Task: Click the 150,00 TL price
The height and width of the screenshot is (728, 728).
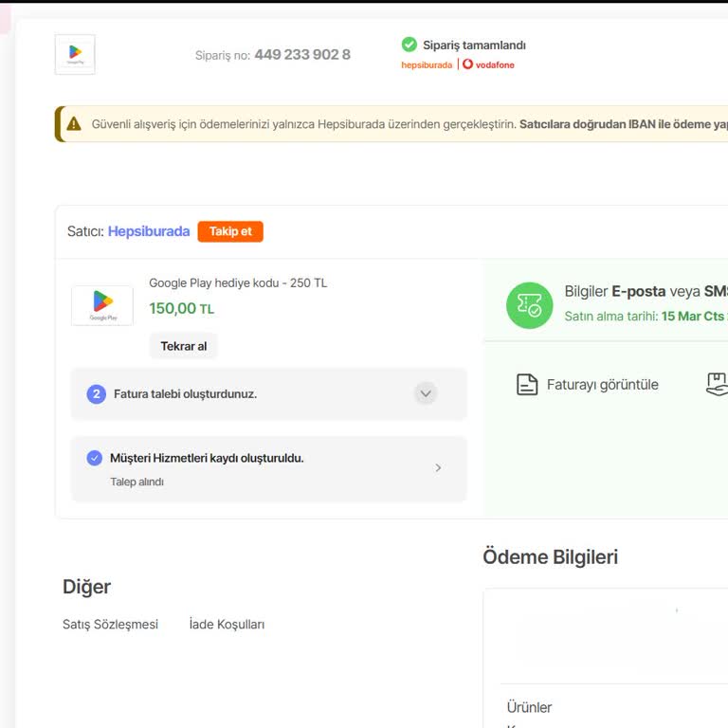Action: click(x=182, y=308)
